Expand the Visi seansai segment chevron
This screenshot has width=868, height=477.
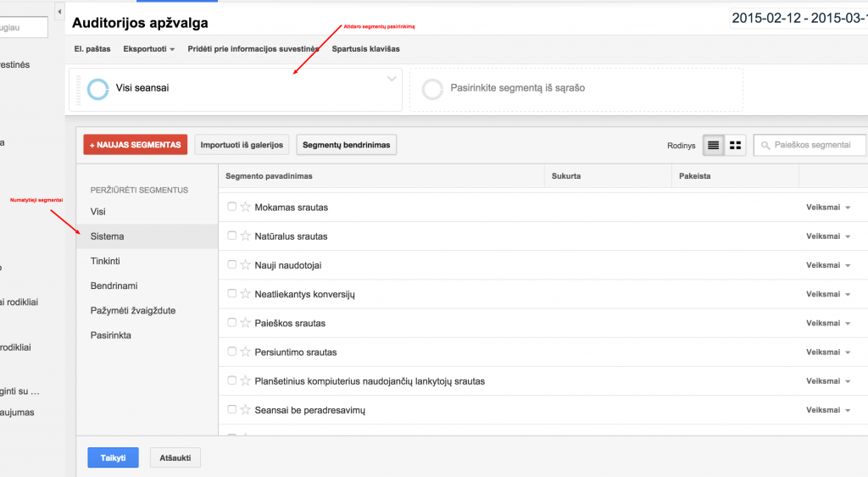392,79
